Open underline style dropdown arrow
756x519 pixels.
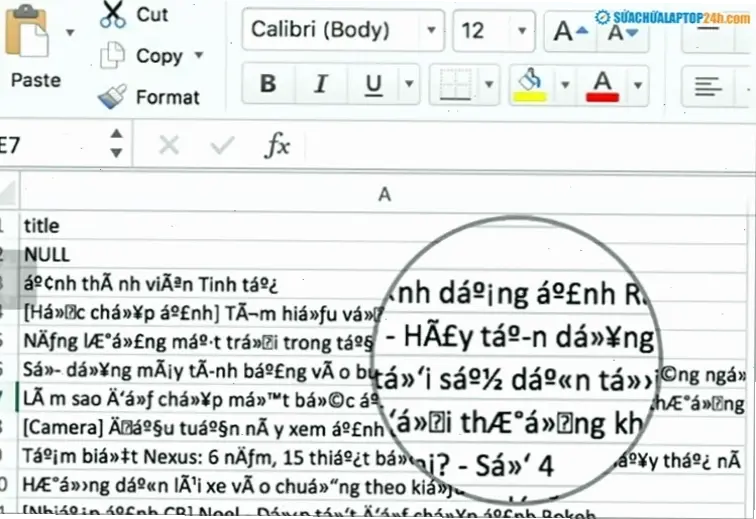(x=409, y=84)
